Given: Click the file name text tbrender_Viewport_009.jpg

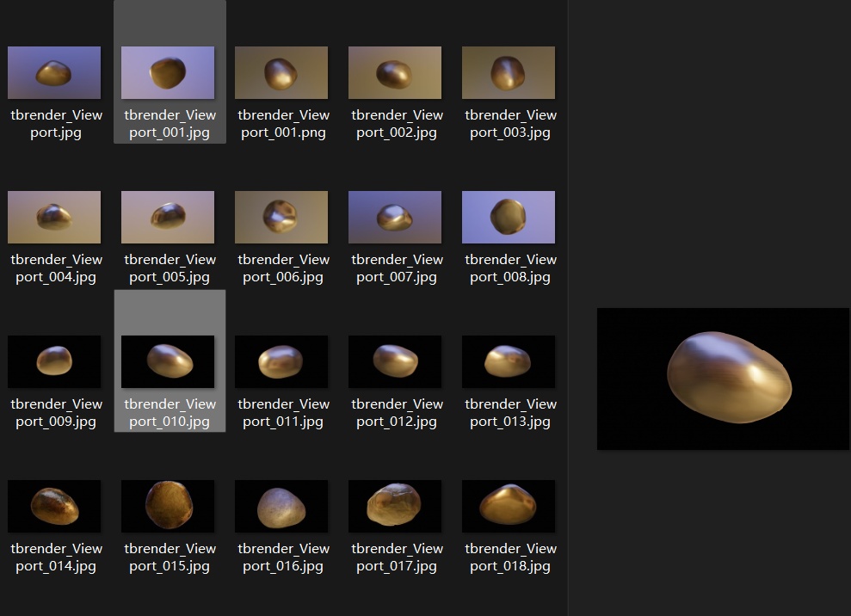Looking at the screenshot, I should tap(57, 412).
